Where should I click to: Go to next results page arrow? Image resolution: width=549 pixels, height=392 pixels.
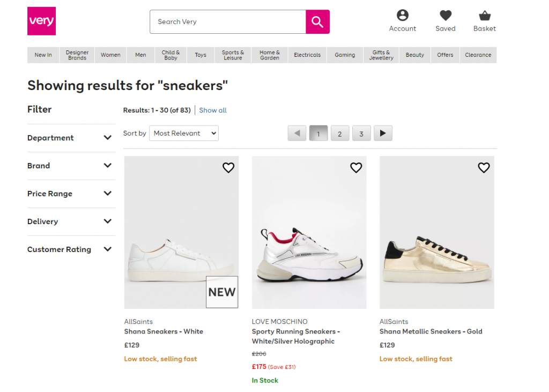[x=383, y=134]
